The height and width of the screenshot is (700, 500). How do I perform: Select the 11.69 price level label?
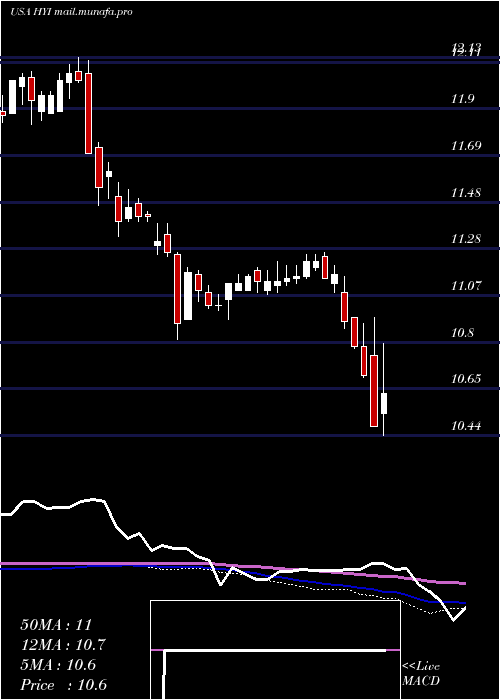coord(466,146)
